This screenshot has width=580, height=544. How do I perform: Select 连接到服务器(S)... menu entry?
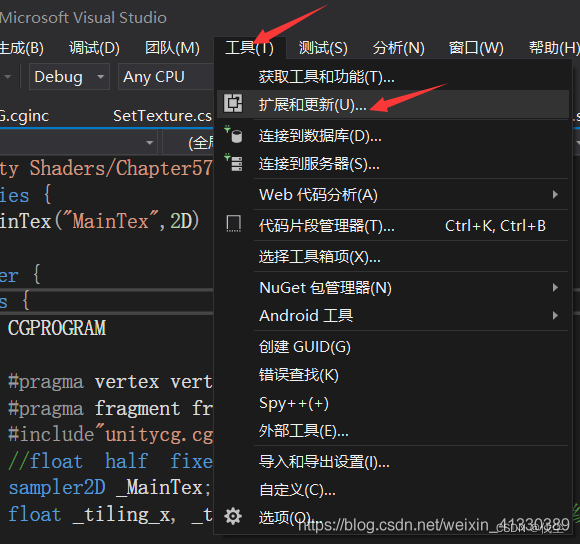click(x=392, y=164)
